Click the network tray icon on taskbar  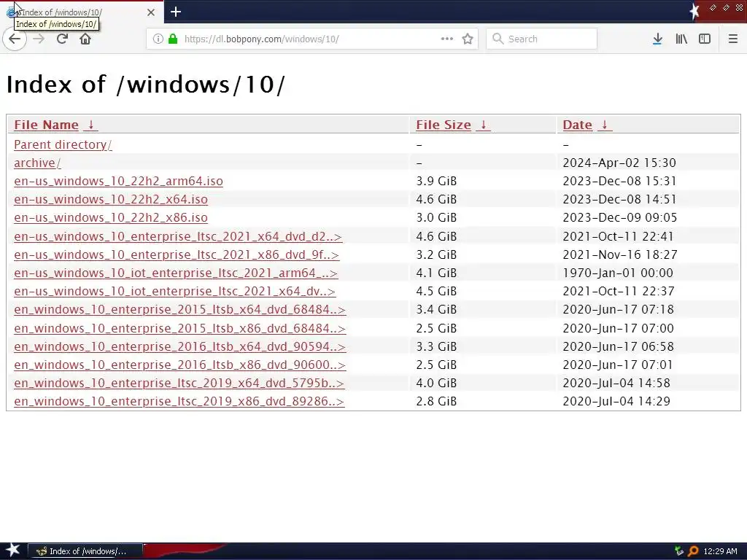pos(679,551)
